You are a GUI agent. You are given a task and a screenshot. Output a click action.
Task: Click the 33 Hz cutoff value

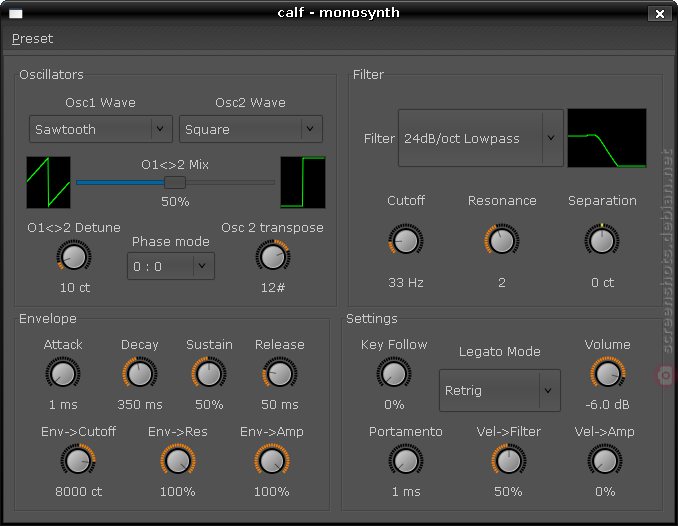[x=406, y=283]
